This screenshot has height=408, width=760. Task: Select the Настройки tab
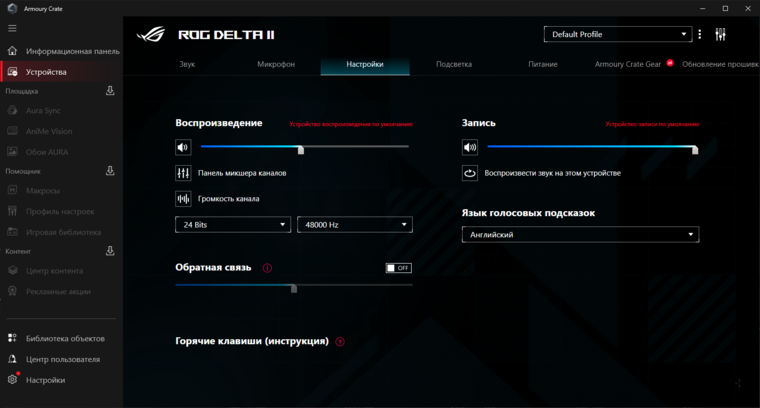365,64
